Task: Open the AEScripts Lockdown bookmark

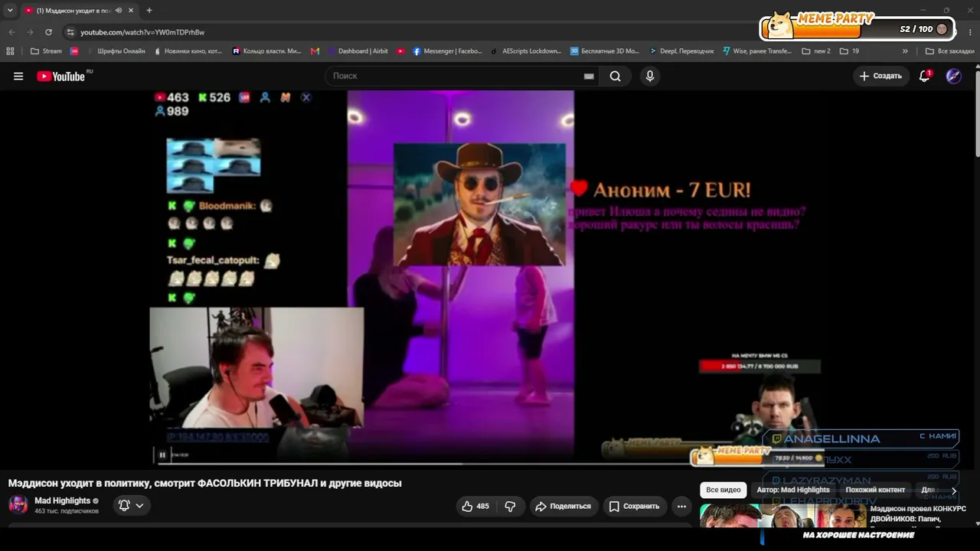Action: tap(526, 51)
